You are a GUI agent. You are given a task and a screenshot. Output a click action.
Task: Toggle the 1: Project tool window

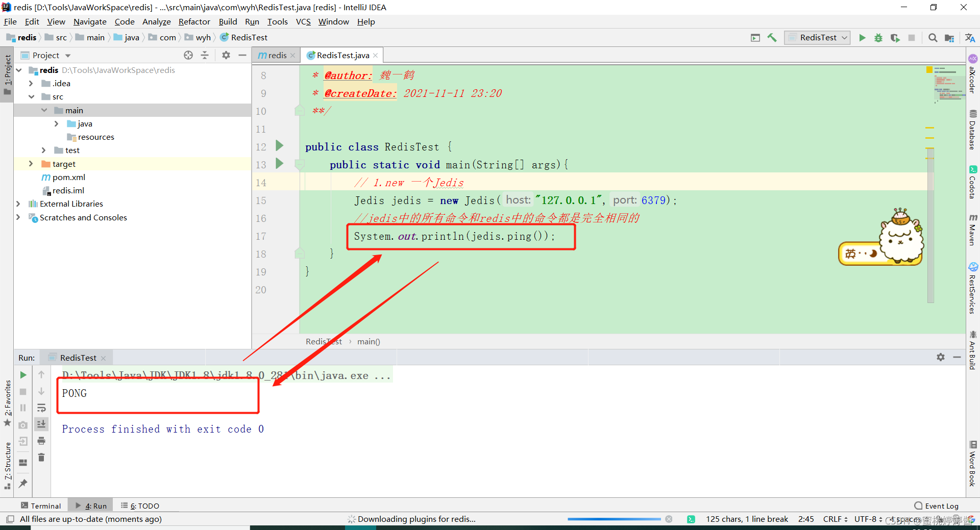click(7, 74)
